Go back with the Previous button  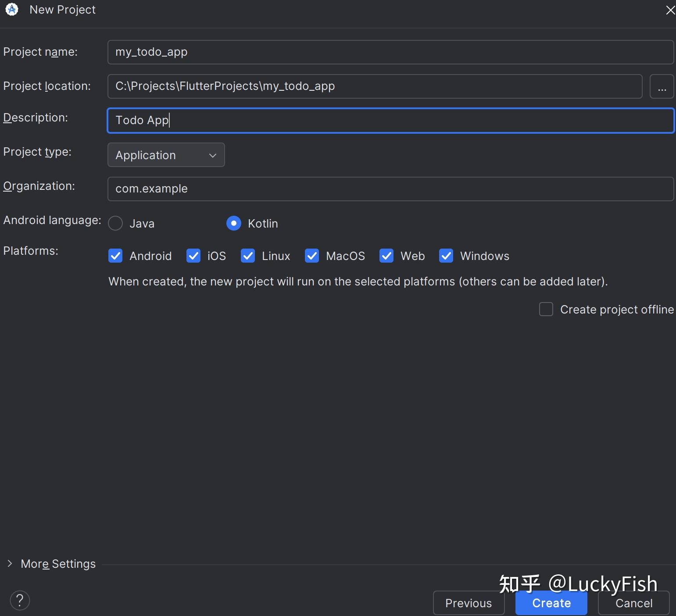[x=469, y=603]
